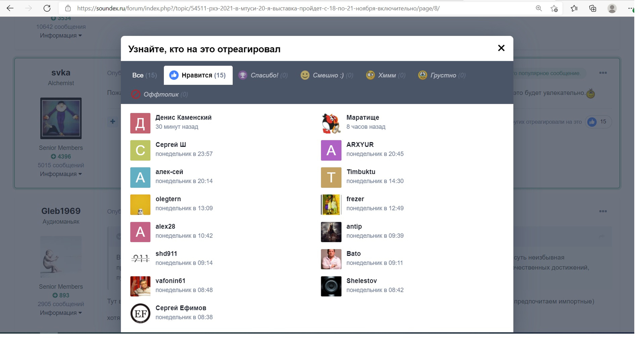This screenshot has width=644, height=340.
Task: Open Bato's portrait avatar
Action: [x=331, y=259]
